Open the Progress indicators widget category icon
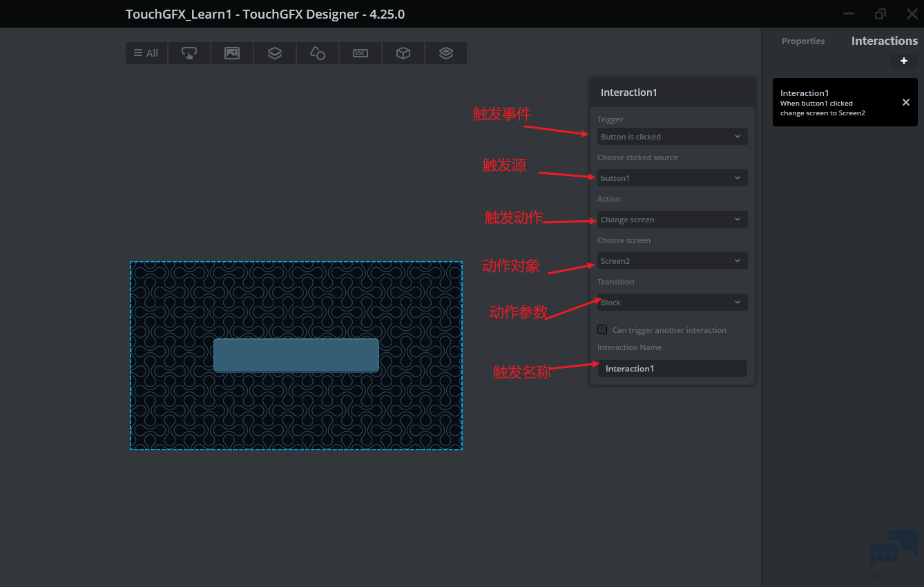Viewport: 924px width, 587px height. (360, 53)
